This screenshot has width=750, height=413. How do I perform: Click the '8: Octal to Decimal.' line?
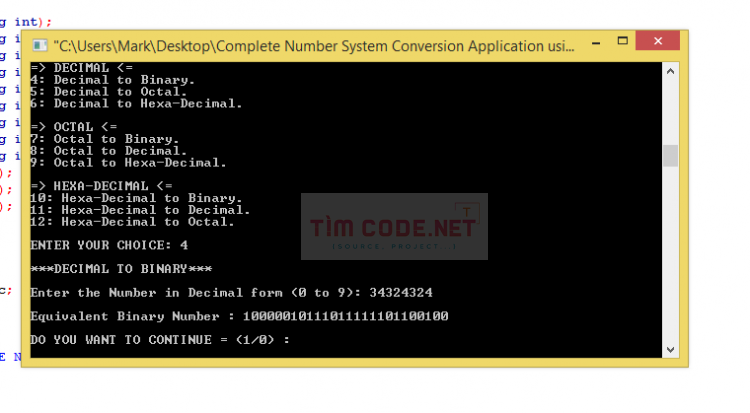(x=109, y=151)
